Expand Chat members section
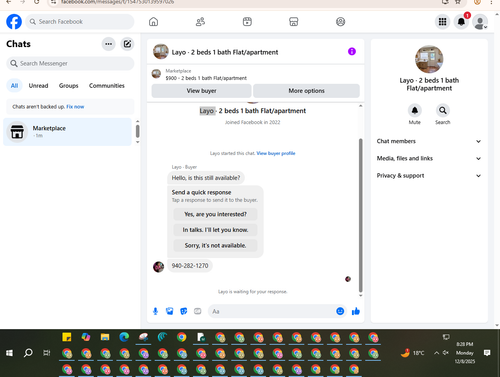 [429, 141]
